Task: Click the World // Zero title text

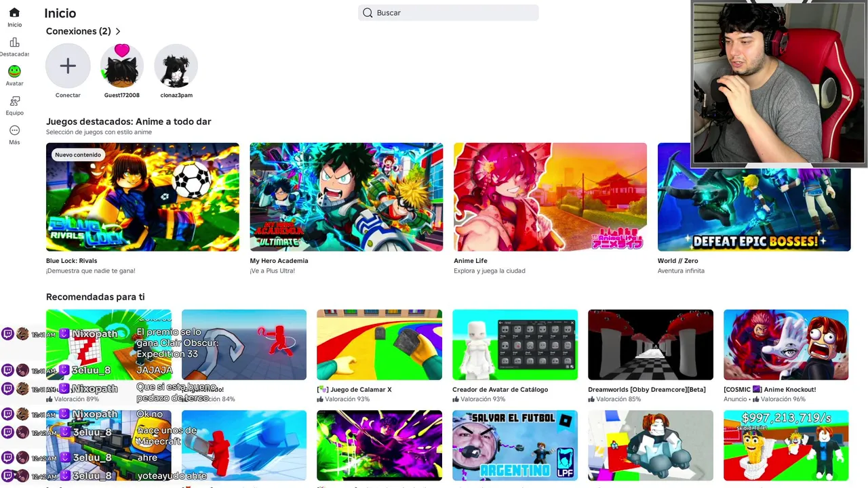Action: (677, 261)
